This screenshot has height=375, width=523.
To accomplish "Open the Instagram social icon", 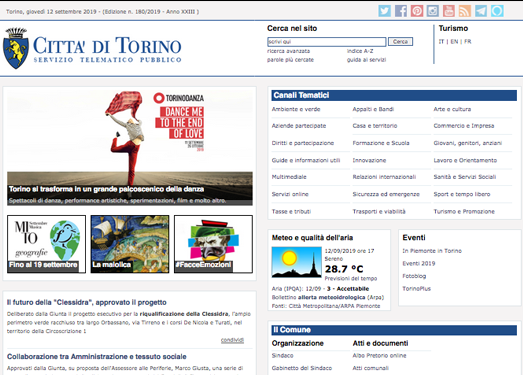I will [433, 11].
